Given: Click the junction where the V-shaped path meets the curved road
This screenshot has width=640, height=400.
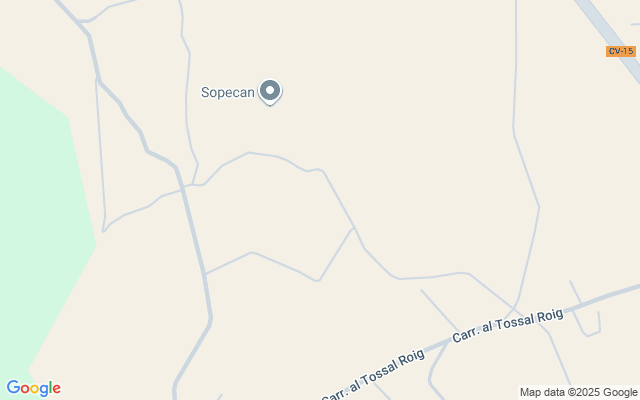Looking at the screenshot, I should (x=353, y=227).
